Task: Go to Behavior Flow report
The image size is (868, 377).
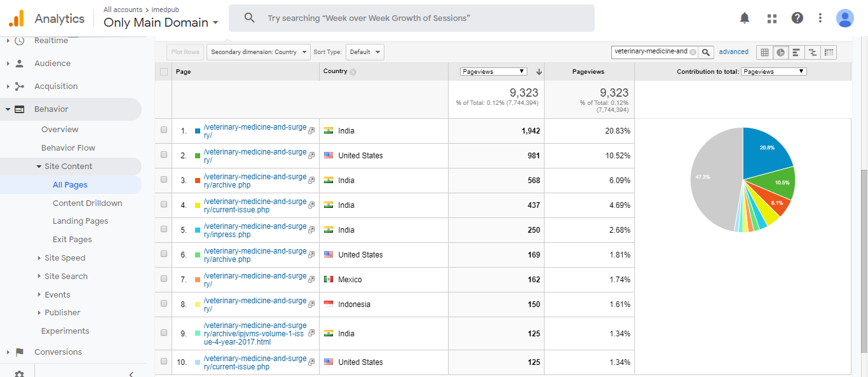Action: click(x=68, y=147)
